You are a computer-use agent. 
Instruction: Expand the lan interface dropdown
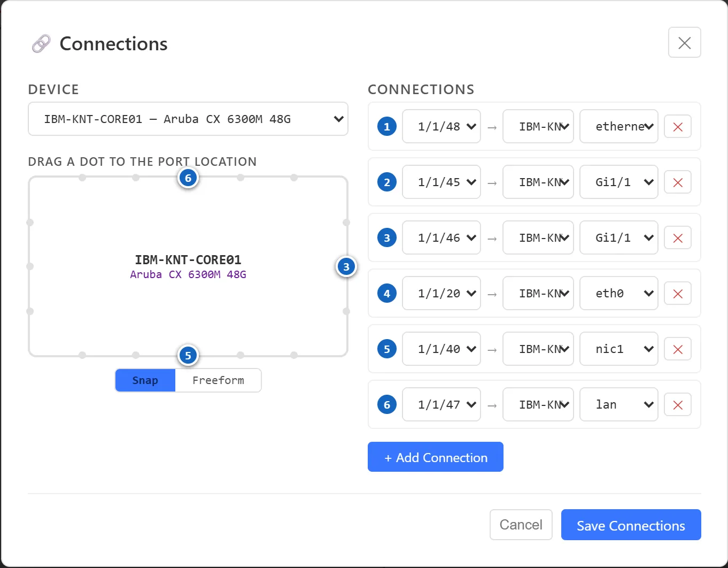pyautogui.click(x=619, y=405)
